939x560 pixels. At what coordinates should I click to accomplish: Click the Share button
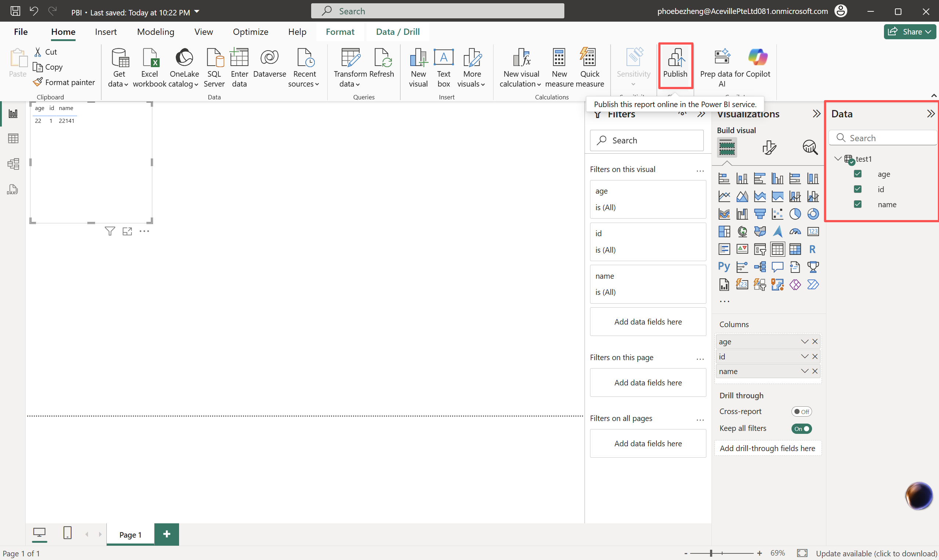909,32
